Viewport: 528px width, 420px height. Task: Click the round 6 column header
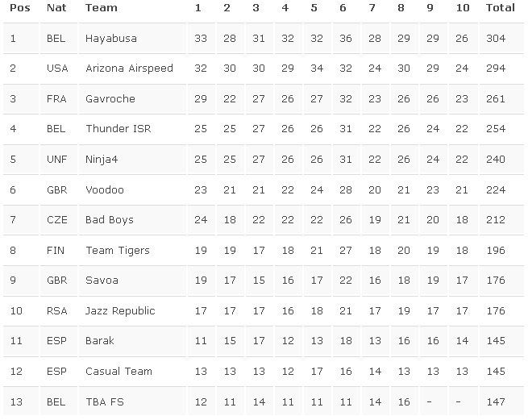(343, 8)
